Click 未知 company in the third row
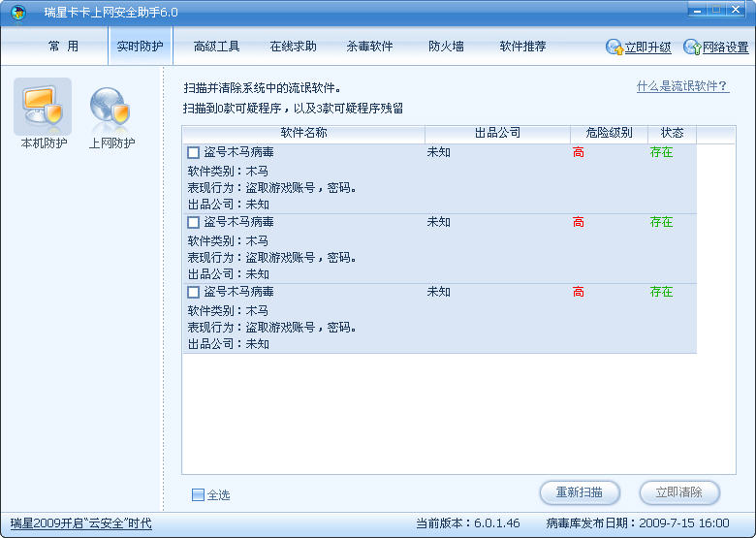 pos(439,292)
